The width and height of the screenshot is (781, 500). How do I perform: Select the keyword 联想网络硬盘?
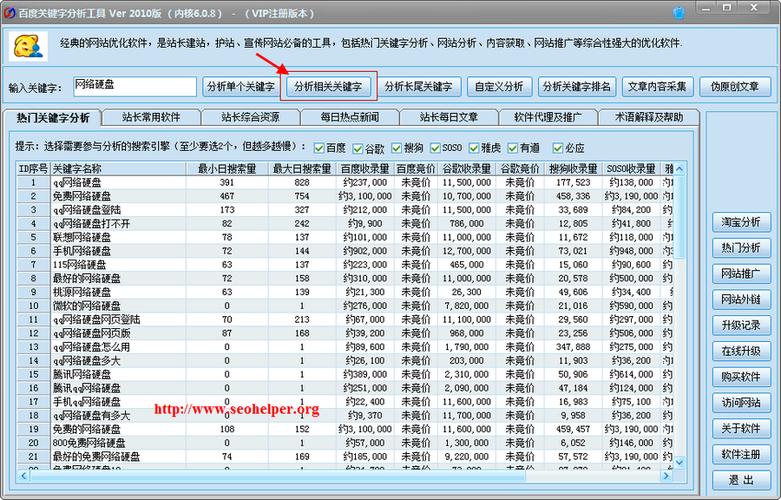[82, 238]
